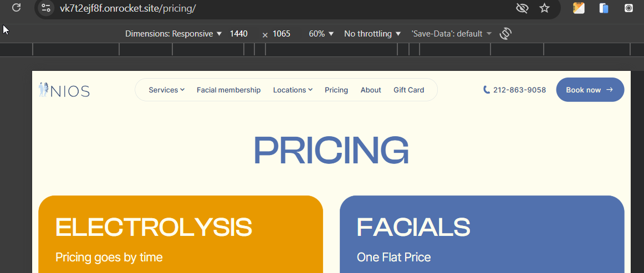Open the round camera extension icon
The image size is (644, 273).
click(629, 8)
